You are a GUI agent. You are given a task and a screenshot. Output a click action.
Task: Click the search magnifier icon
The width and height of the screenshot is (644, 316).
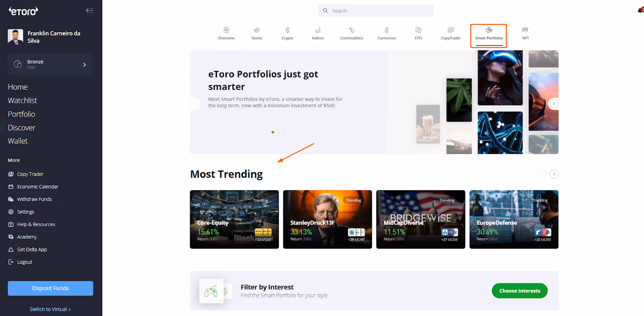click(x=325, y=11)
